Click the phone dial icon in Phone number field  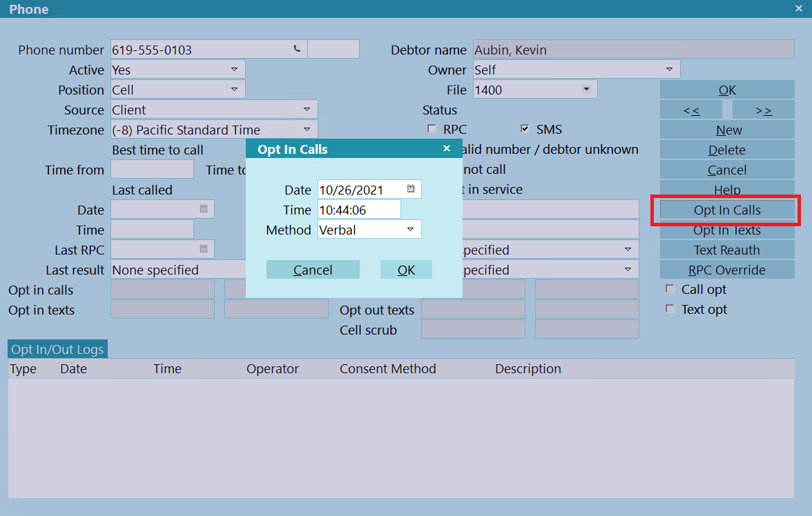pos(297,49)
